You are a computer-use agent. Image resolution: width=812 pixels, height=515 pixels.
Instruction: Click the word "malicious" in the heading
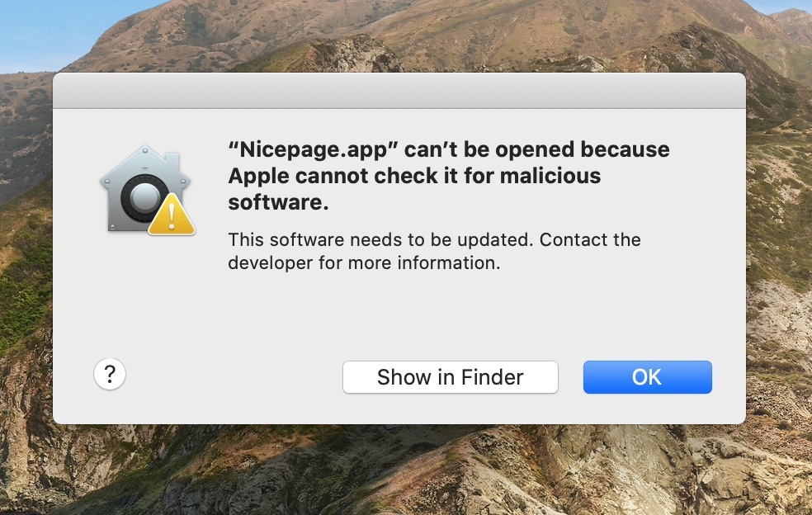[550, 176]
